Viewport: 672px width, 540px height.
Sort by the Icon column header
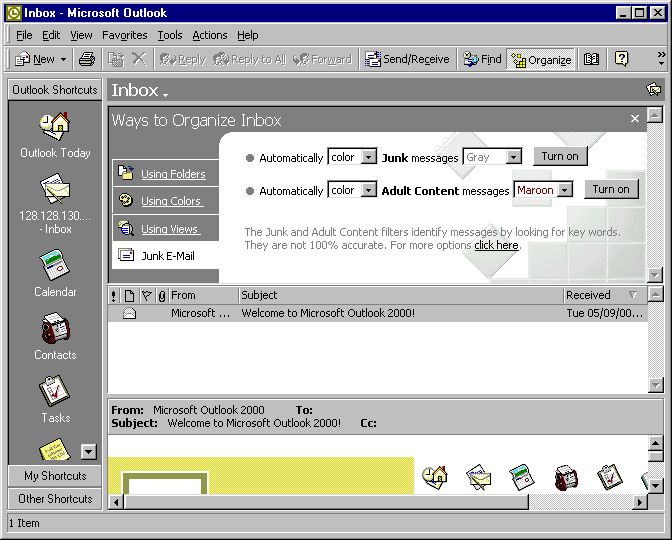click(129, 295)
